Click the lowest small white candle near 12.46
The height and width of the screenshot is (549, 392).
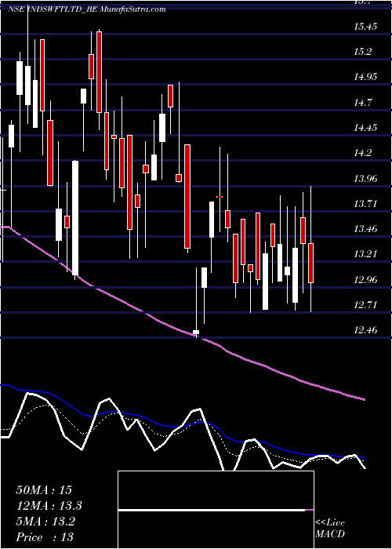coord(196,332)
